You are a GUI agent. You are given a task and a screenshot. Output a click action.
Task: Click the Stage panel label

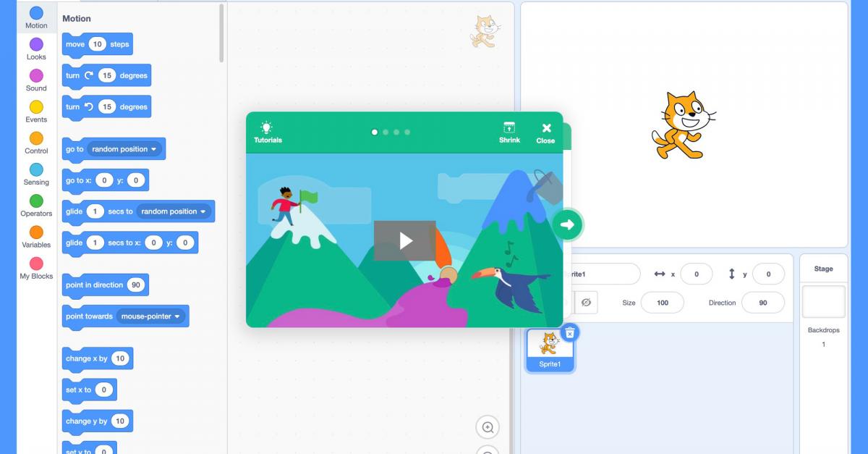click(x=823, y=269)
